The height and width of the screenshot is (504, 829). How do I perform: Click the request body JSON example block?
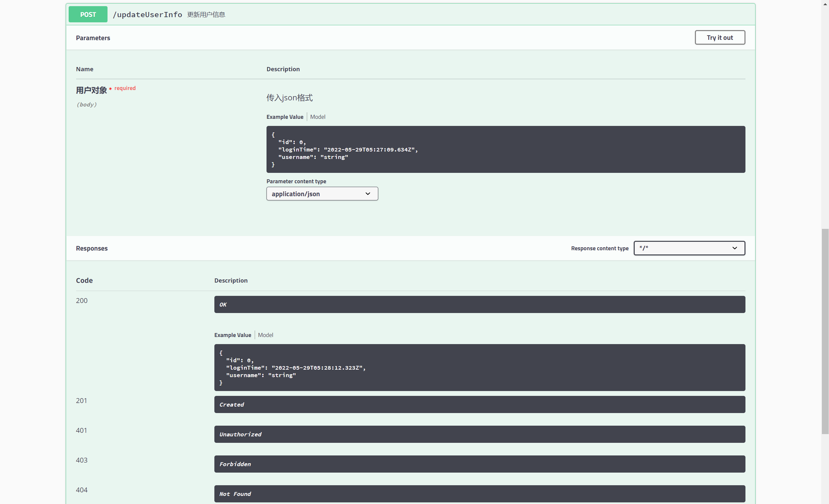tap(505, 149)
